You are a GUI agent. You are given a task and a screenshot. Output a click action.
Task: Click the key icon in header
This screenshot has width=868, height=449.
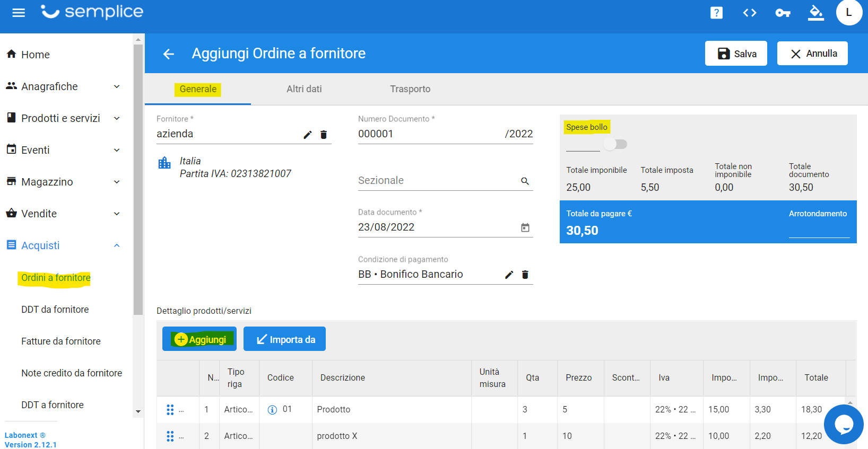[783, 13]
